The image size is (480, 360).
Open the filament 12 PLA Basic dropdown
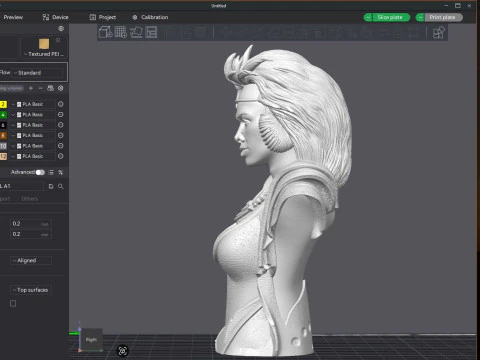point(33,156)
